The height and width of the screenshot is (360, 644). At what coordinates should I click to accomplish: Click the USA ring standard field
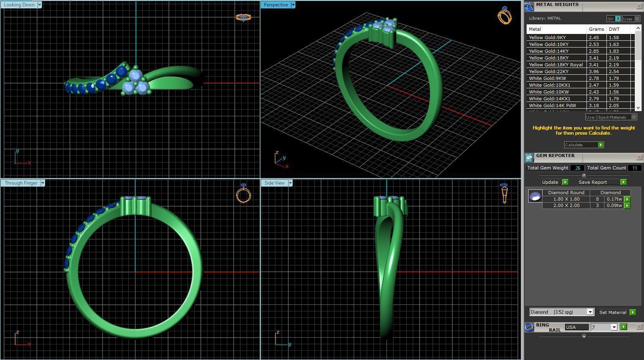coord(577,327)
